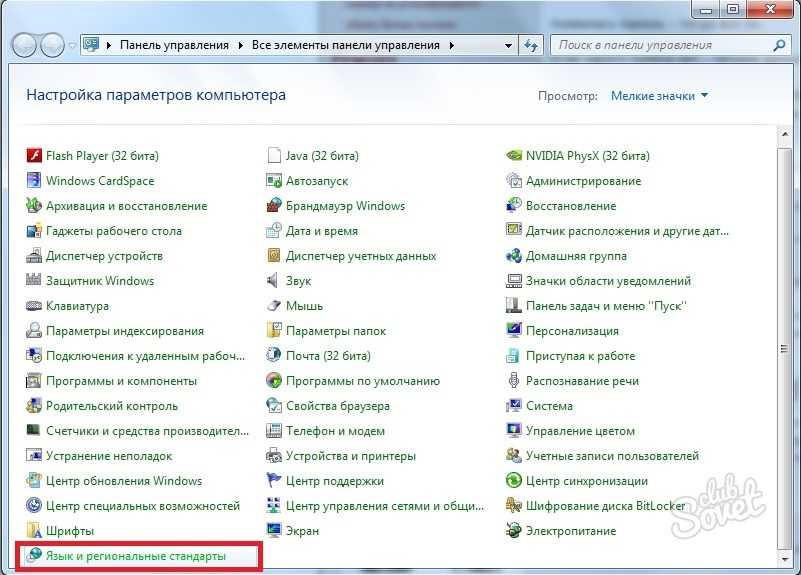Click the Шифрование диска BitLocker icon
Image resolution: width=801 pixels, height=575 pixels.
click(x=513, y=506)
